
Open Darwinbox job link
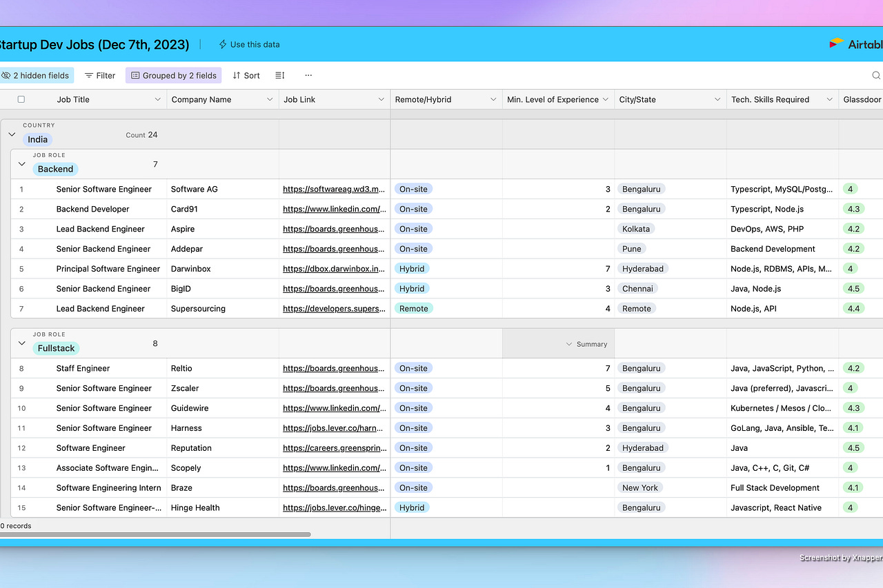334,269
